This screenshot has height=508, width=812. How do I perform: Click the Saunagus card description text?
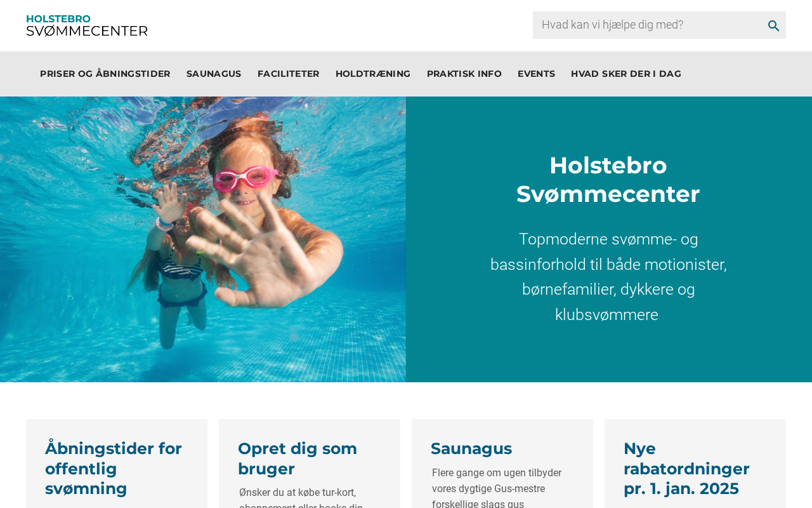pos(497,488)
